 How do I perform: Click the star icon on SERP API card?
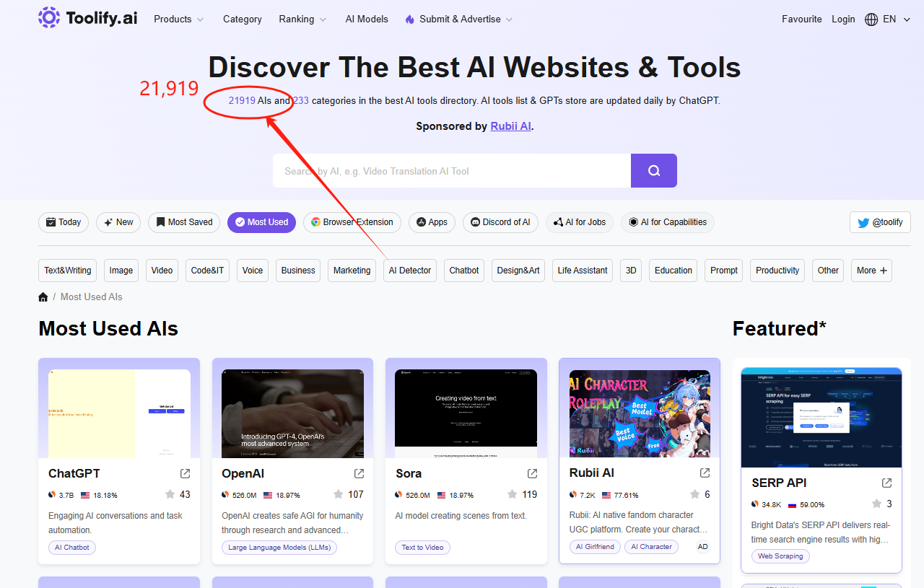(877, 504)
